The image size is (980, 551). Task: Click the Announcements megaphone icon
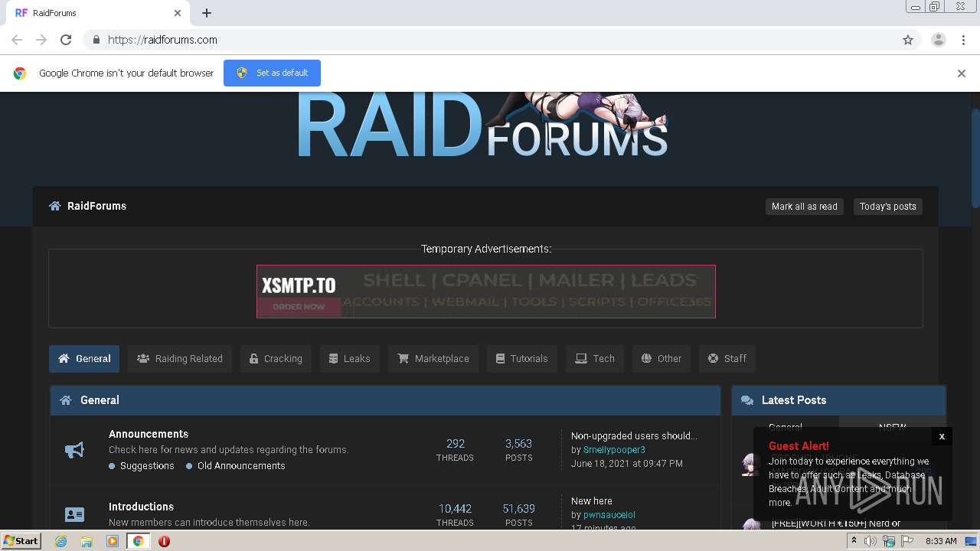pyautogui.click(x=74, y=450)
